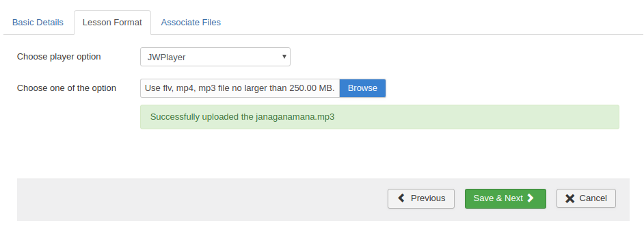Click the green Save & Next button
644x249 pixels.
point(505,198)
